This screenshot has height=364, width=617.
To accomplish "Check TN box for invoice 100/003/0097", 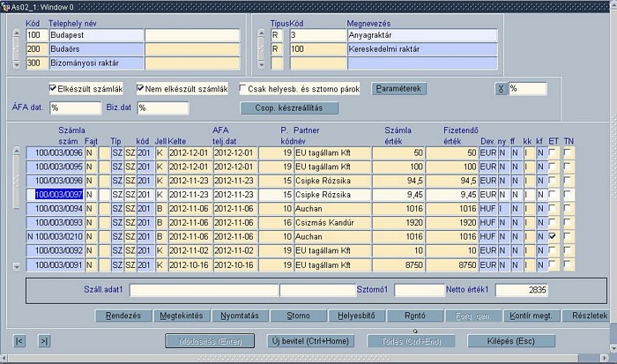I will click(x=567, y=195).
